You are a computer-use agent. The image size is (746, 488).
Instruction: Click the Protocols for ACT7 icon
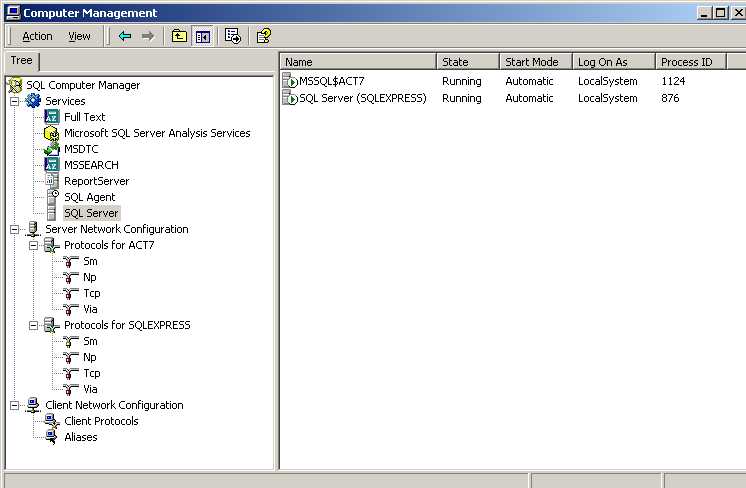pyautogui.click(x=51, y=245)
